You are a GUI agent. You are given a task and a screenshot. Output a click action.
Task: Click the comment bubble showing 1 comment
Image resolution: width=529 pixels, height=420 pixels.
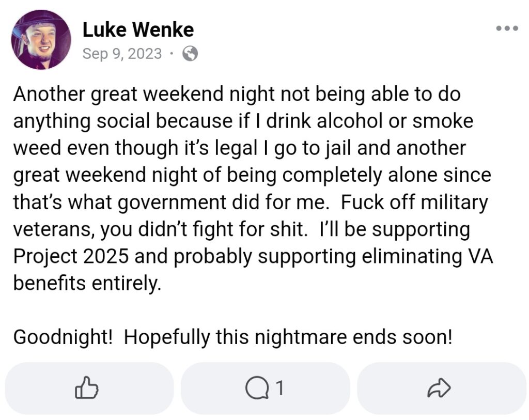(264, 388)
